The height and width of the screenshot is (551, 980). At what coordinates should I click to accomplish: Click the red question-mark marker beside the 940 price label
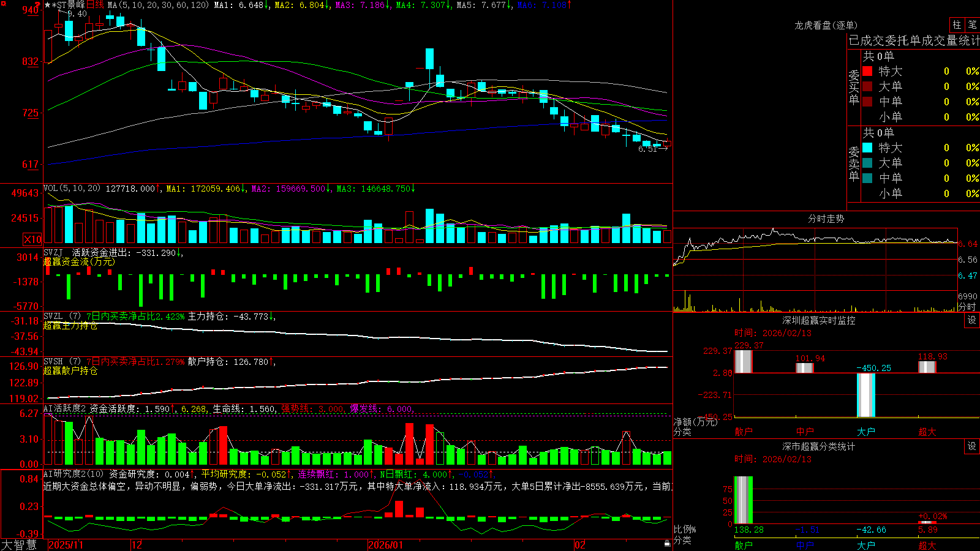click(37, 5)
